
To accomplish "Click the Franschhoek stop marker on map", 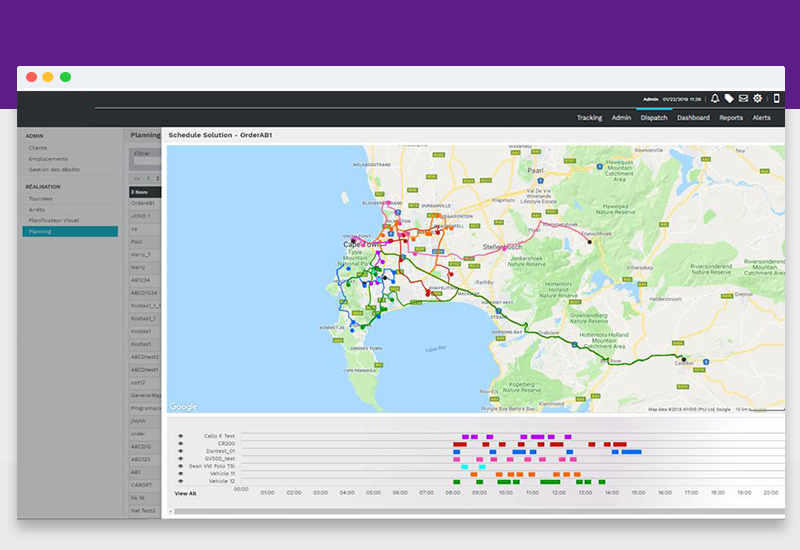I will [590, 242].
